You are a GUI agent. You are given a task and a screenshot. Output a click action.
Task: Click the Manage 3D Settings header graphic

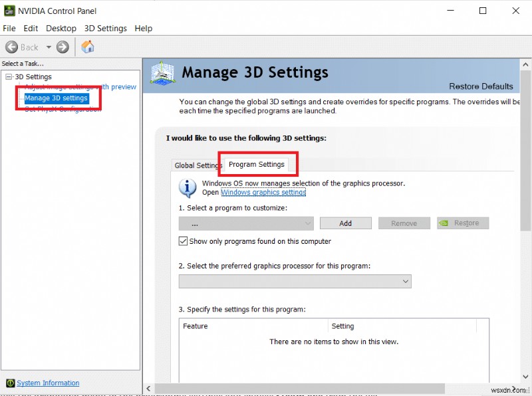162,72
